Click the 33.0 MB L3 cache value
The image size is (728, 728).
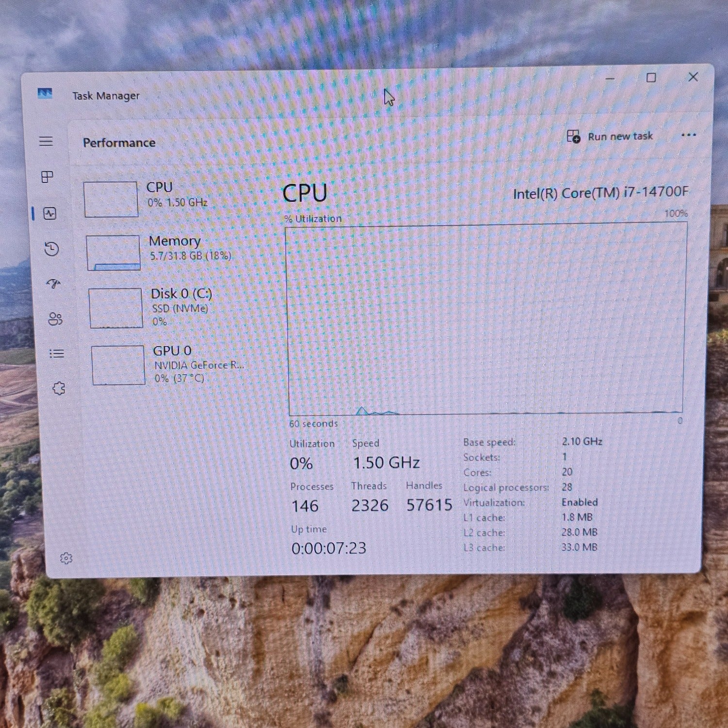(x=579, y=547)
